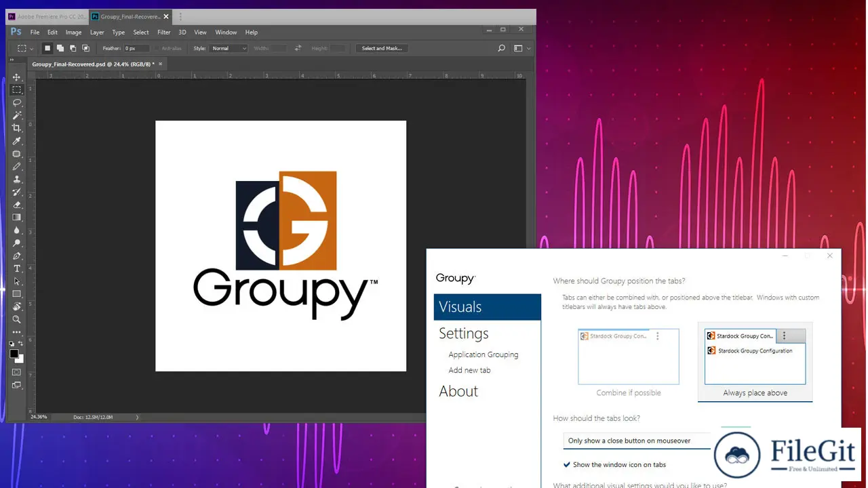Open the Visuals section in Groupy
Image resolution: width=868 pixels, height=488 pixels.
tap(488, 307)
